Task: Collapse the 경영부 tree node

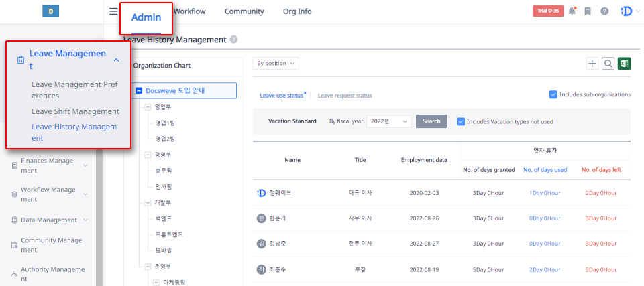Action: (x=148, y=155)
